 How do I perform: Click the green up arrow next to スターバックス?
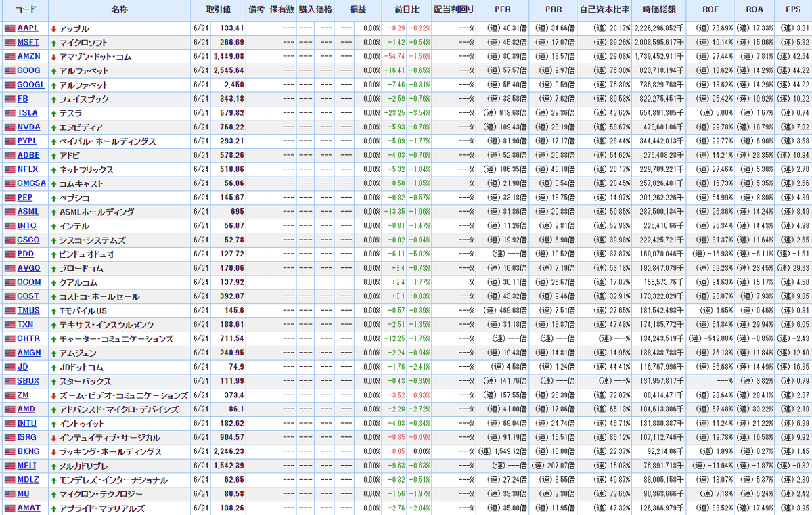(x=53, y=382)
